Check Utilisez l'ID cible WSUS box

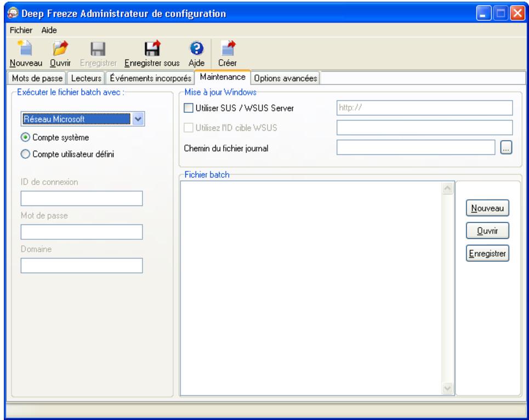point(188,128)
